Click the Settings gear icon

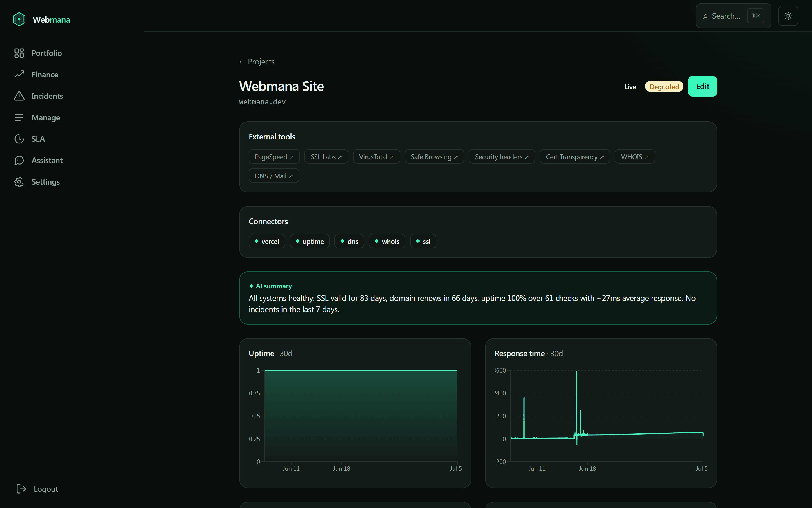click(19, 182)
